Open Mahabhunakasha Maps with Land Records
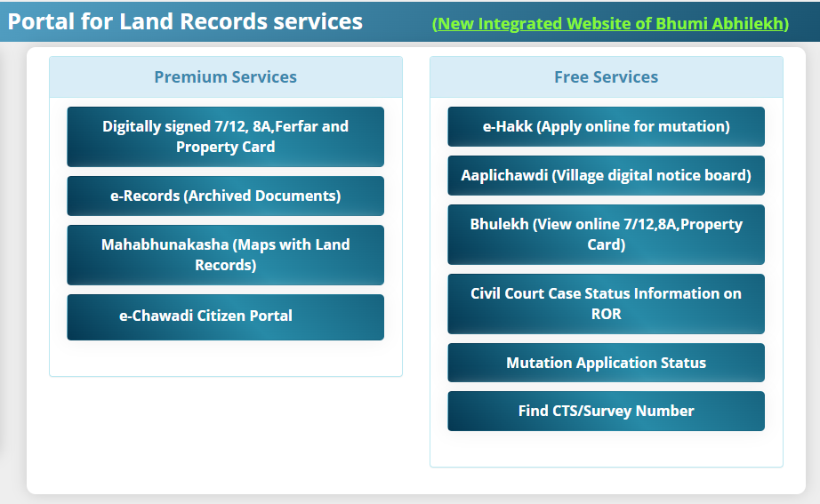This screenshot has height=504, width=820. click(225, 254)
